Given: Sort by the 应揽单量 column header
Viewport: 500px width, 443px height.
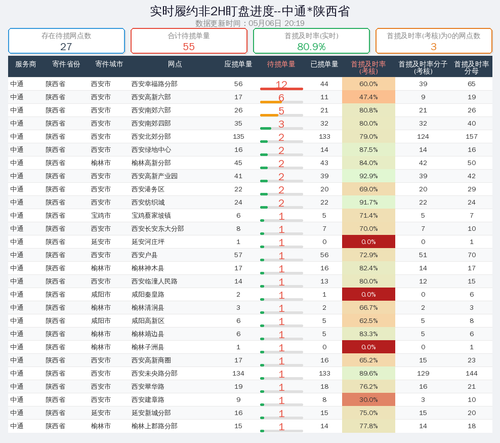Looking at the screenshot, I should coord(238,64).
